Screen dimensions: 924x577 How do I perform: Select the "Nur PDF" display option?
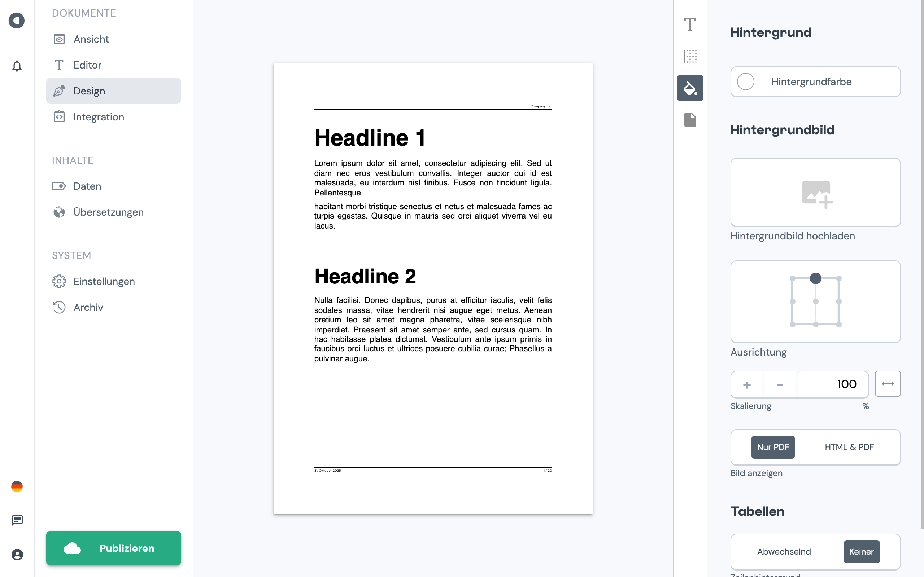click(x=773, y=447)
